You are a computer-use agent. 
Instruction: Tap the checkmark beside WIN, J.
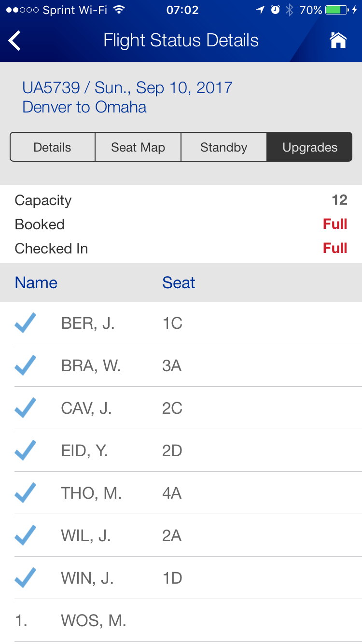[25, 578]
